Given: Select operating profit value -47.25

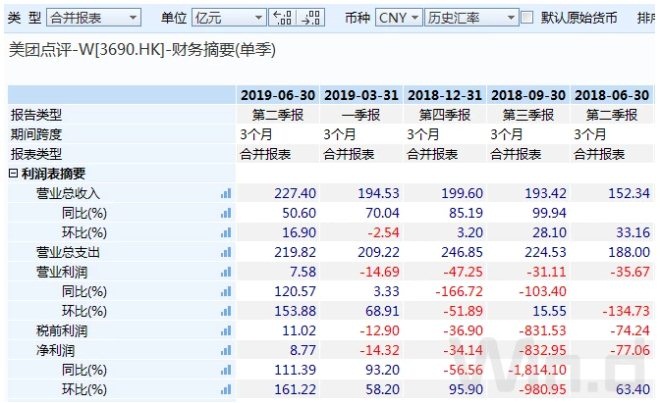Looking at the screenshot, I should point(463,272).
